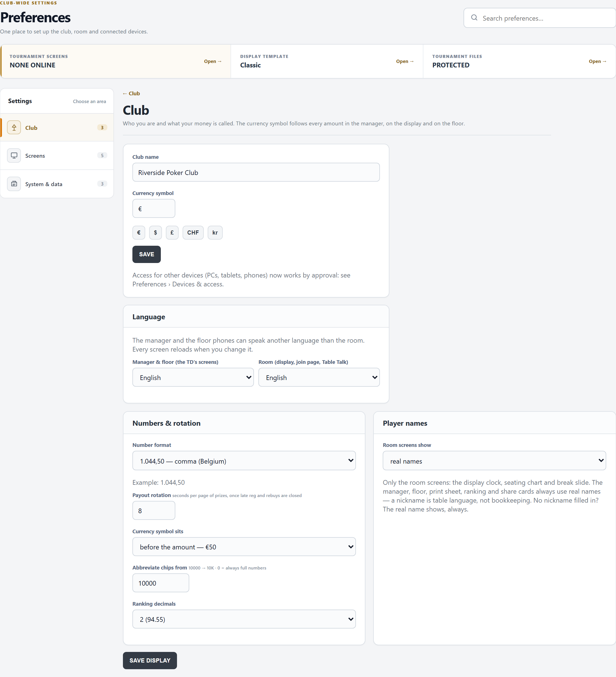The height and width of the screenshot is (677, 616).
Task: Click the 'Numbers & rotation' heading
Action: point(166,423)
